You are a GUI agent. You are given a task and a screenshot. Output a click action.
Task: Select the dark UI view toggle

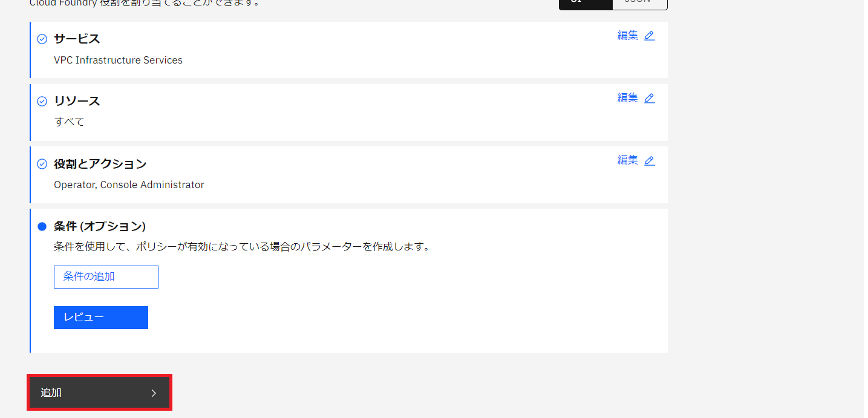click(586, 3)
